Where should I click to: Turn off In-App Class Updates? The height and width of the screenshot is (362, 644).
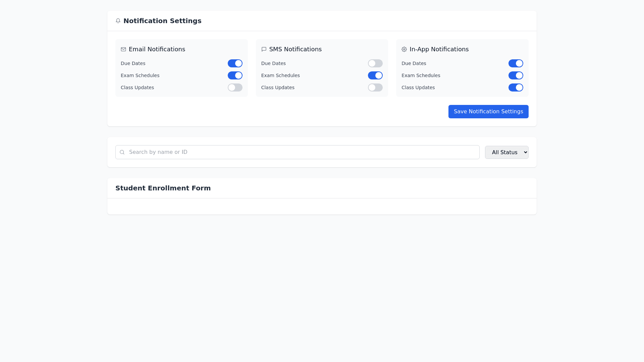[x=516, y=87]
